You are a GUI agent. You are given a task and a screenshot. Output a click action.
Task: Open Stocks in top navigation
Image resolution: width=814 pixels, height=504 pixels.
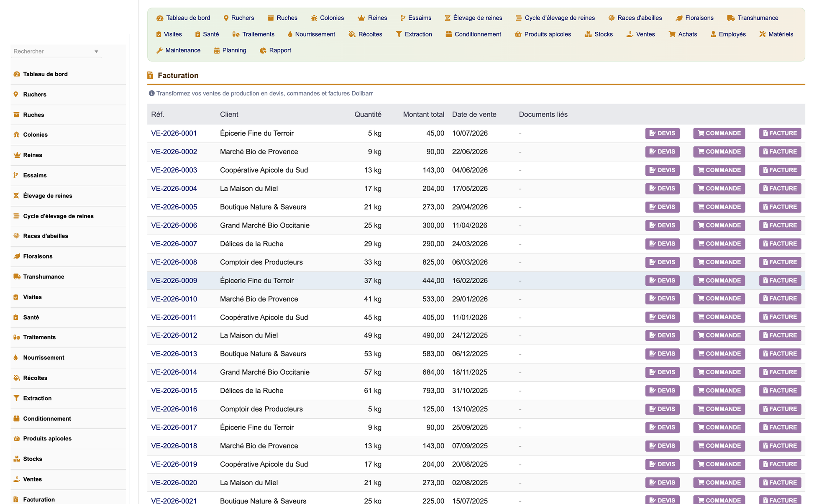click(x=599, y=34)
